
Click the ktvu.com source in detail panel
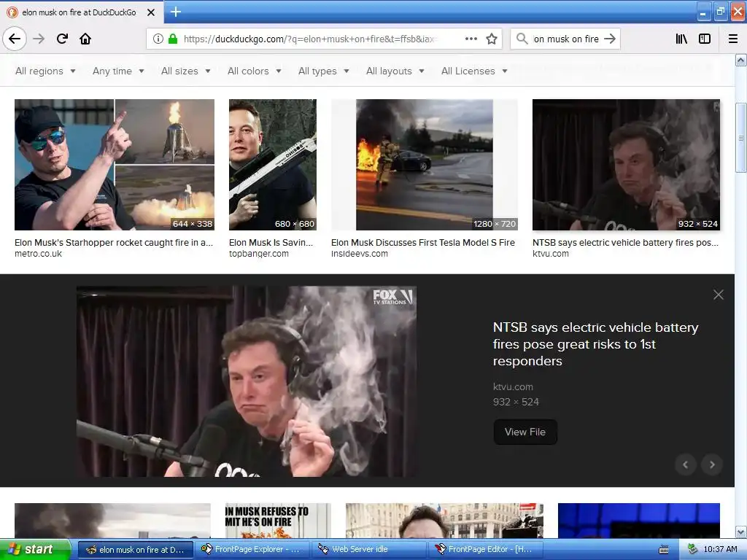point(513,386)
